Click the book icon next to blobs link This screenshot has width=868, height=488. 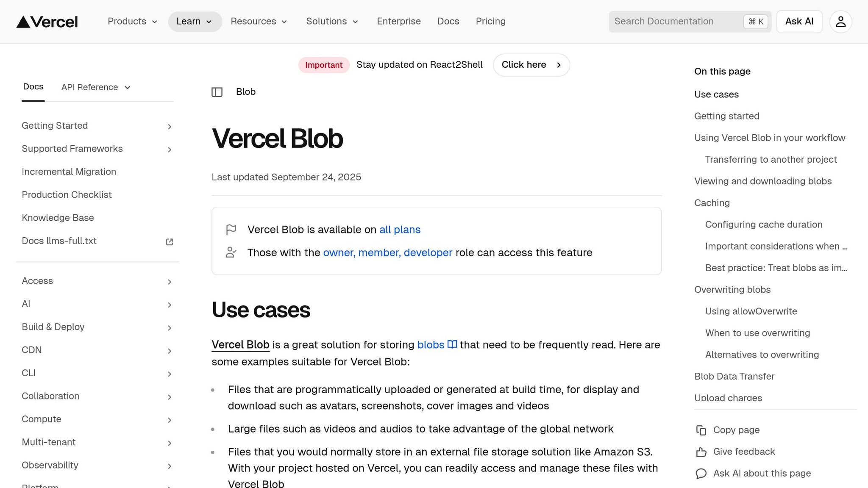pyautogui.click(x=452, y=344)
